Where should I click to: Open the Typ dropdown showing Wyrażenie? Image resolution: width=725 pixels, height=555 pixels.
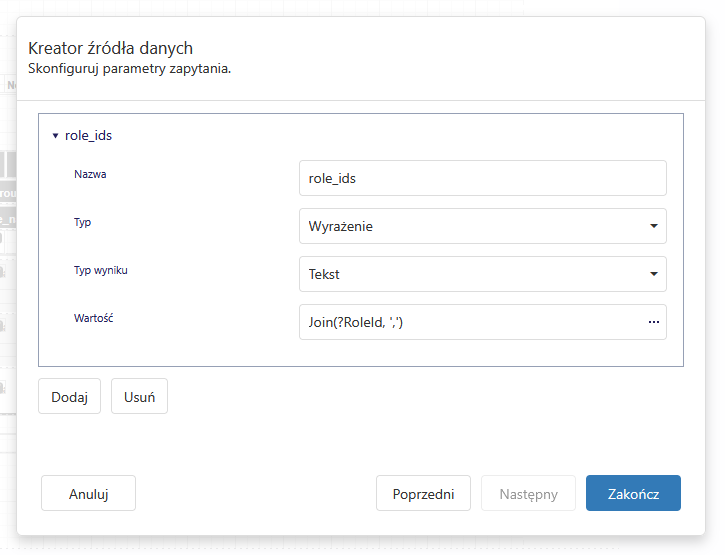(470, 226)
